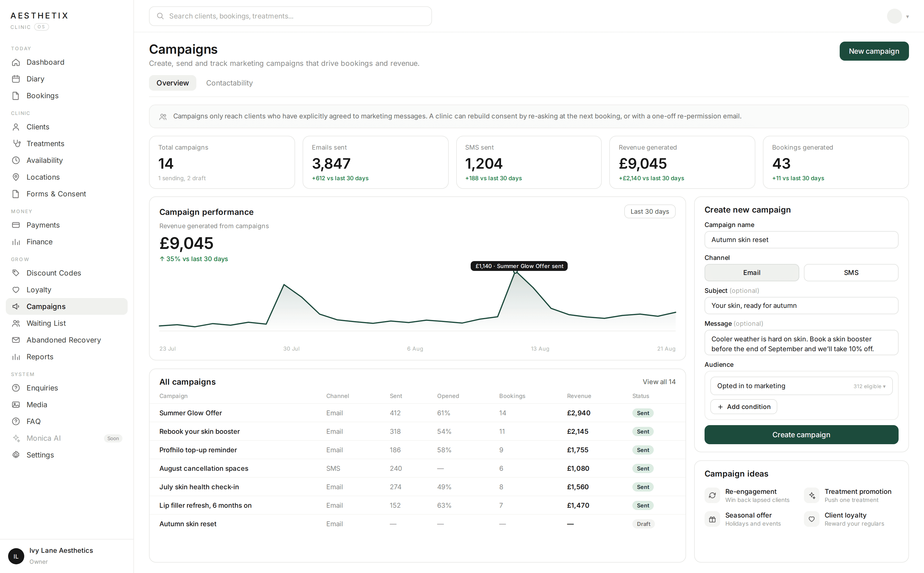The height and width of the screenshot is (573, 924).
Task: Switch to the Contactability tab
Action: (x=229, y=83)
